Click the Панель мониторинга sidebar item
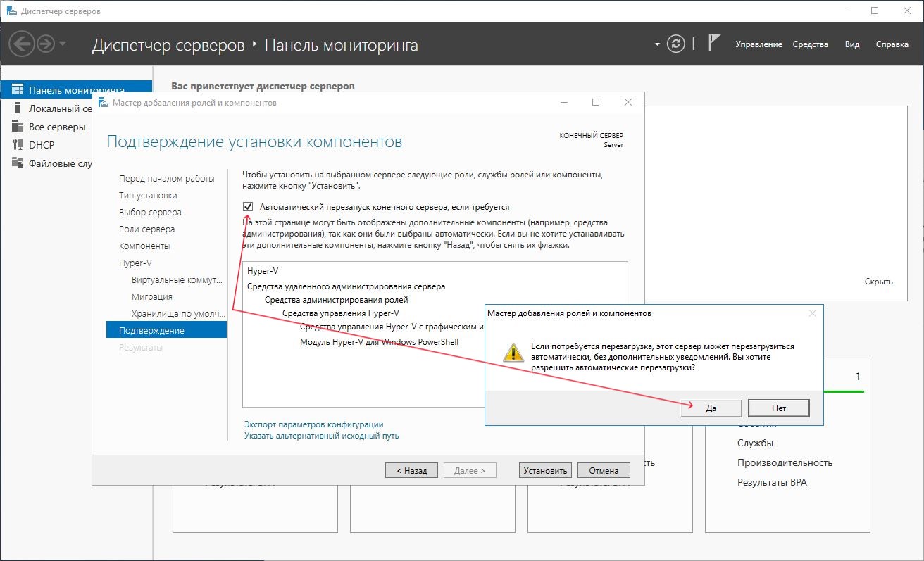The image size is (924, 561). pos(76,90)
